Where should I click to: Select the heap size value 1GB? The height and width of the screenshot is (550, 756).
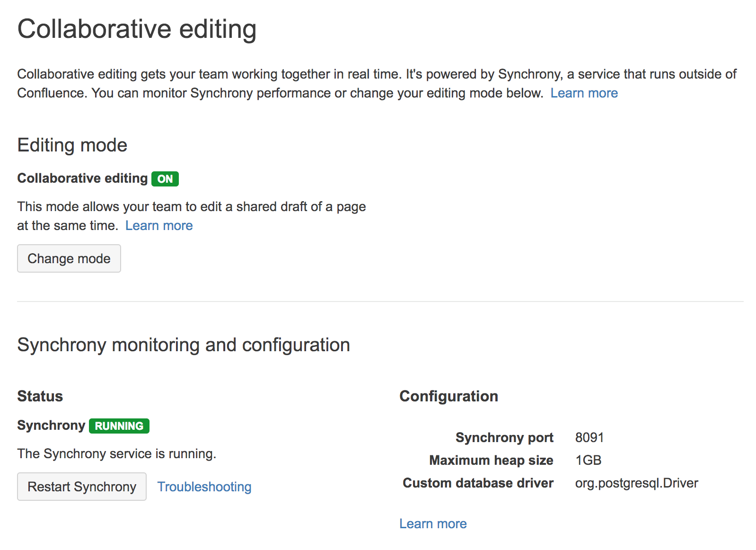[x=589, y=460]
